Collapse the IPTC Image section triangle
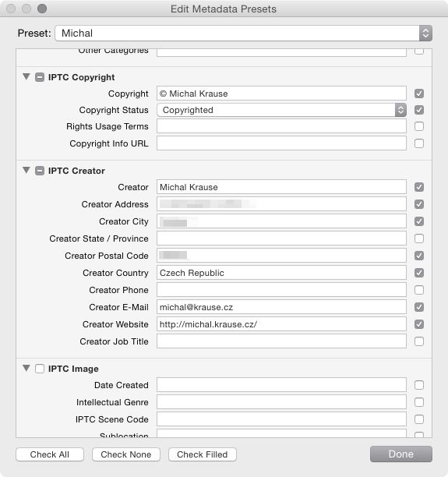The width and height of the screenshot is (448, 477). click(26, 368)
